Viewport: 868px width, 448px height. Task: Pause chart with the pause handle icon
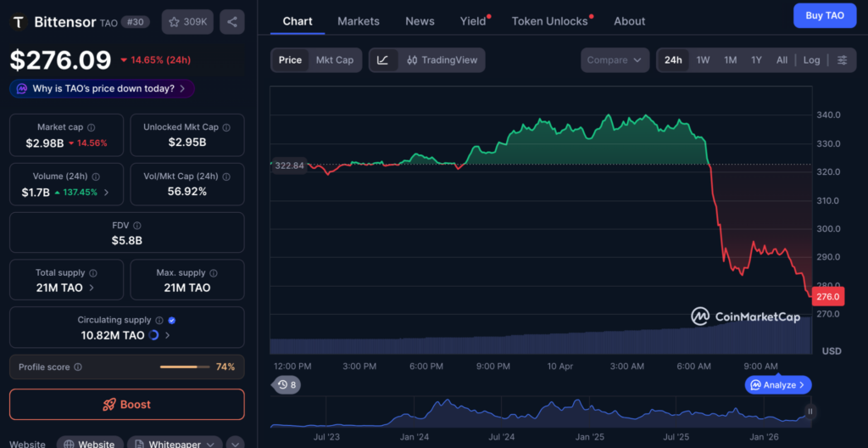(810, 412)
